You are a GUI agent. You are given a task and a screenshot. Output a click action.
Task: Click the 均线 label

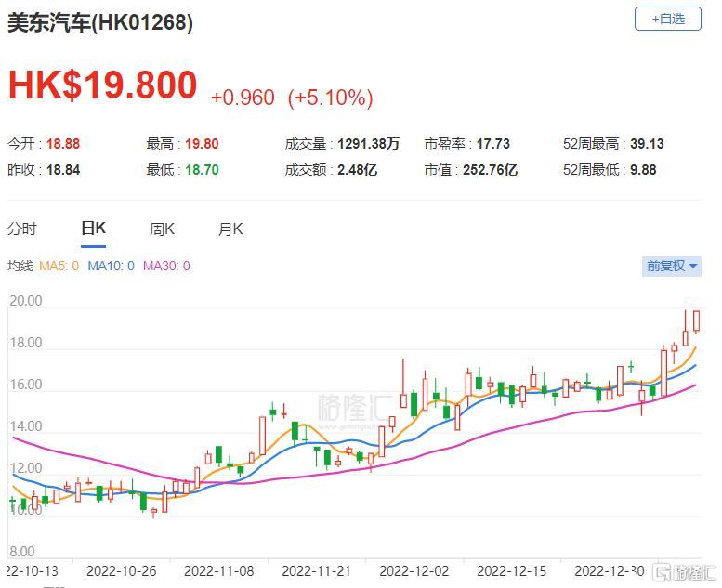tap(20, 267)
